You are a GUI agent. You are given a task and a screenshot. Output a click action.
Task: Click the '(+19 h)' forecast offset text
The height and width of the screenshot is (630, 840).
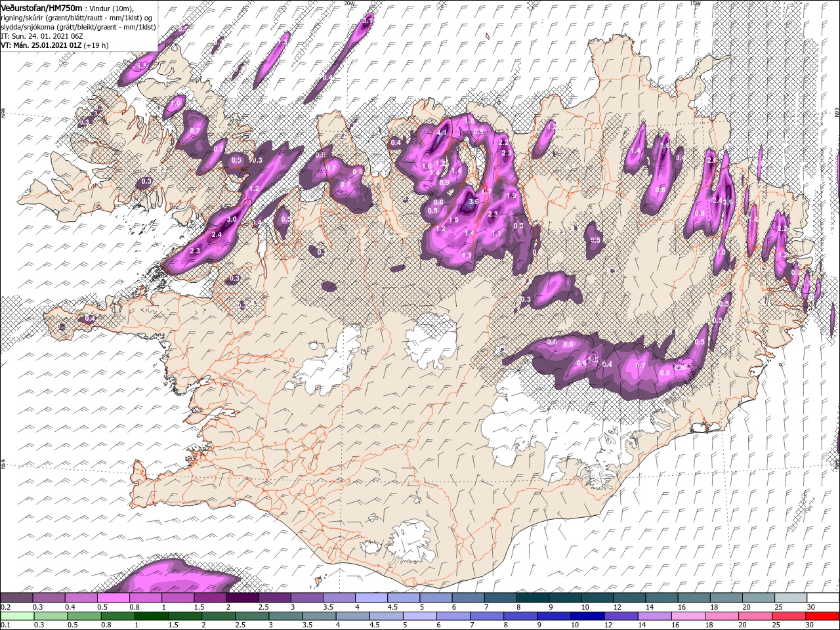click(96, 45)
